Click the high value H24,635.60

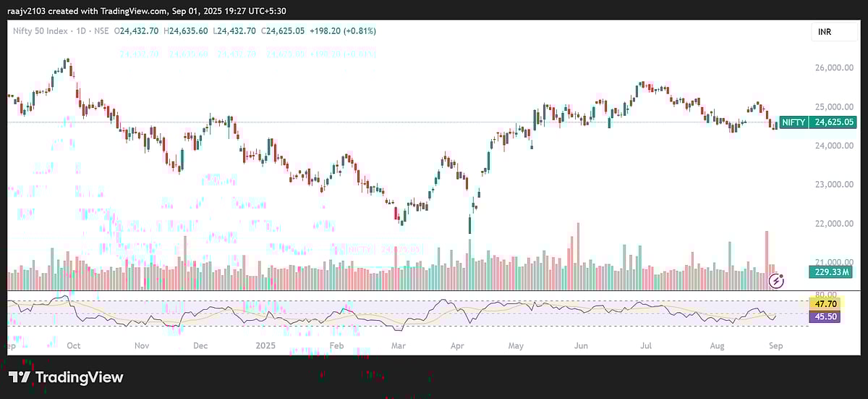(186, 31)
